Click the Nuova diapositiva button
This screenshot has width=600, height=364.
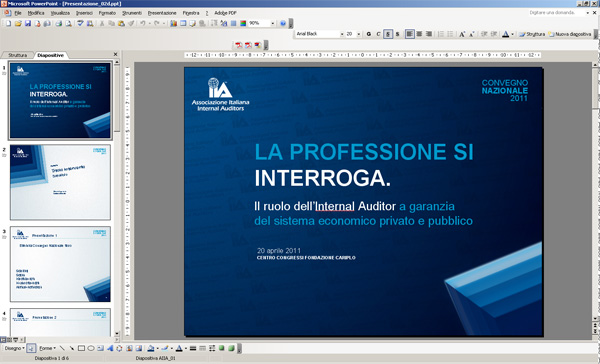coord(570,34)
